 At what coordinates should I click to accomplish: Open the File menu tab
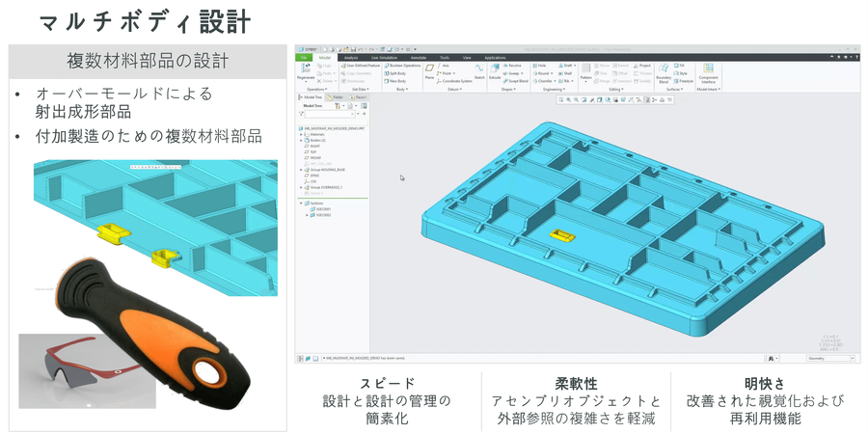[303, 58]
